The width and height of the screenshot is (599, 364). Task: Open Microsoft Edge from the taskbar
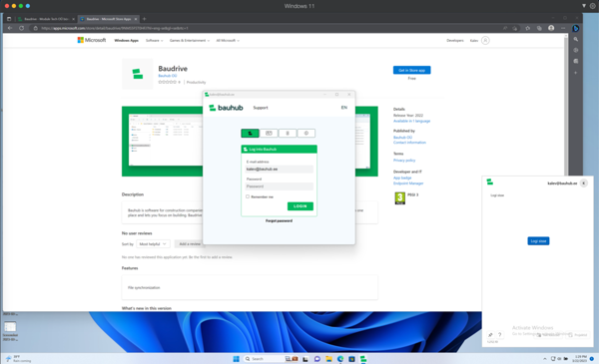pos(340,359)
